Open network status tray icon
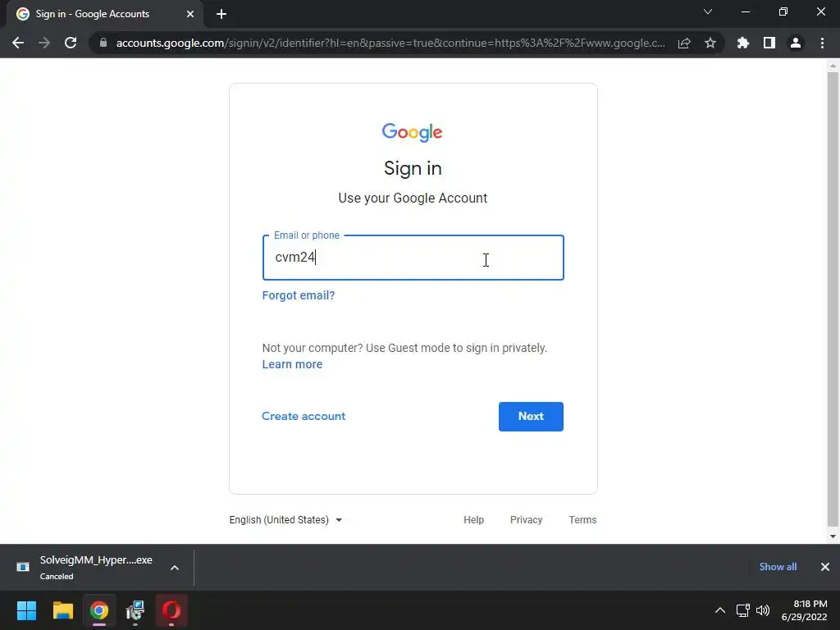Screen dimensions: 840x630 (742, 610)
